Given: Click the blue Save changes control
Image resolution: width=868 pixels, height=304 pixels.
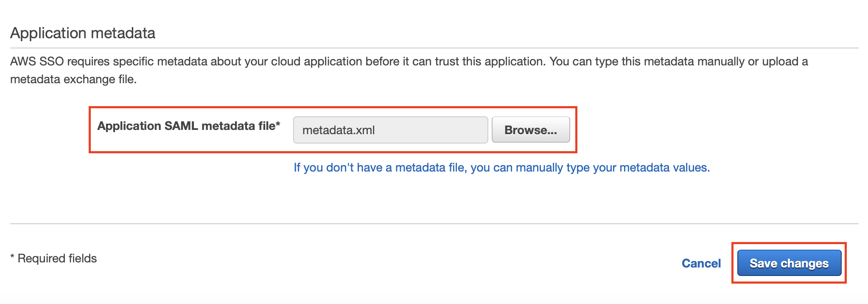Looking at the screenshot, I should pos(789,263).
